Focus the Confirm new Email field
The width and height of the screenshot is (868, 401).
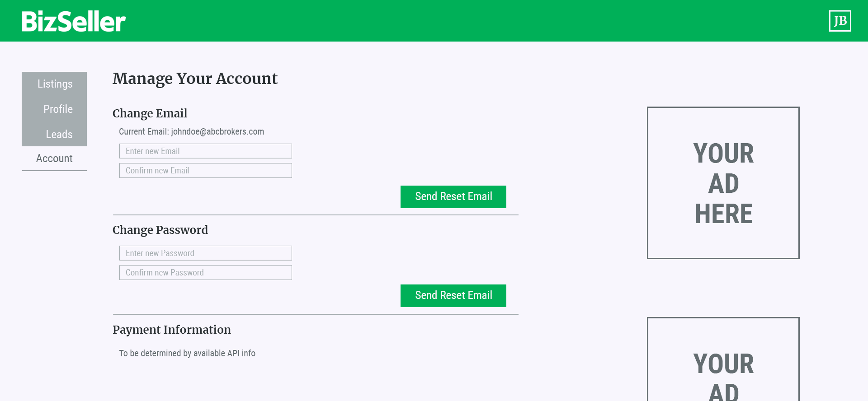click(206, 170)
